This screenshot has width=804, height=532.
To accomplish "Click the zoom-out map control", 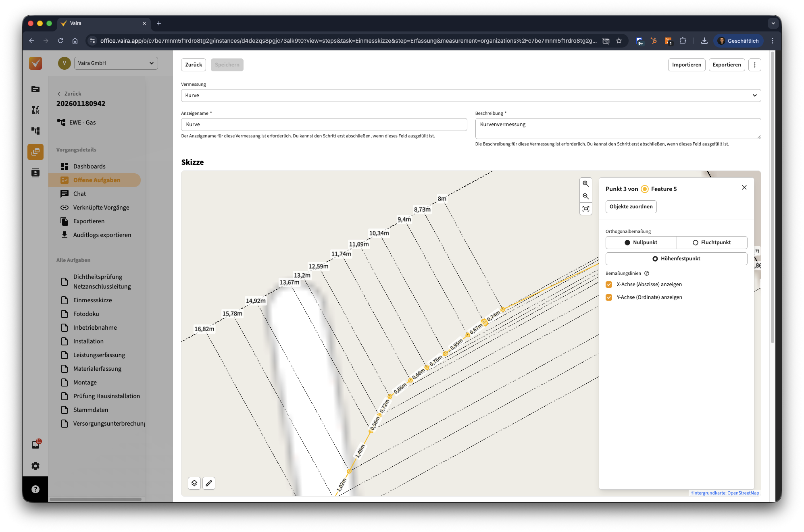I will click(x=585, y=196).
